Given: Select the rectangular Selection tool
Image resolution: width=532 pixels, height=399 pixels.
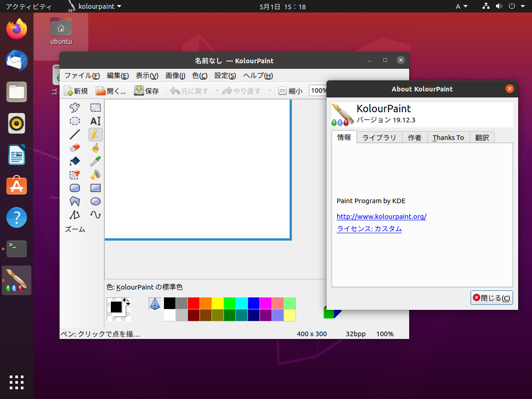Looking at the screenshot, I should pos(95,107).
